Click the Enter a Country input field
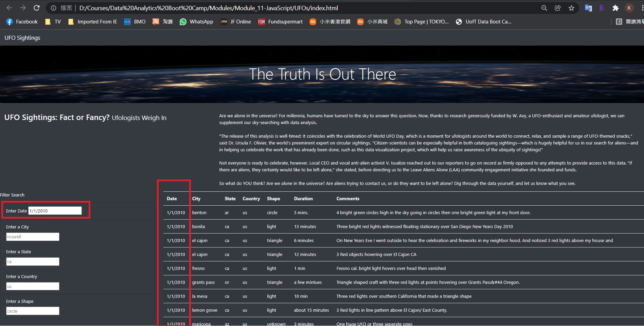 point(33,286)
